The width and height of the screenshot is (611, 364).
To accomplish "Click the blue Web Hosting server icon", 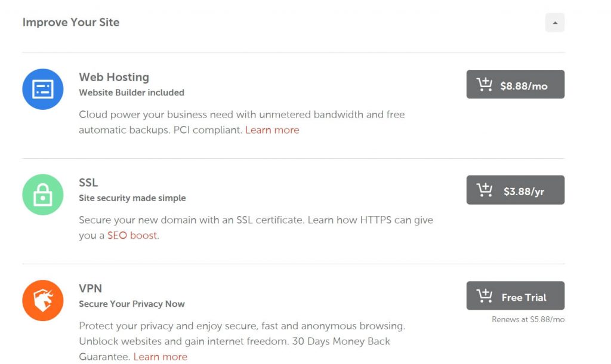I will click(43, 90).
